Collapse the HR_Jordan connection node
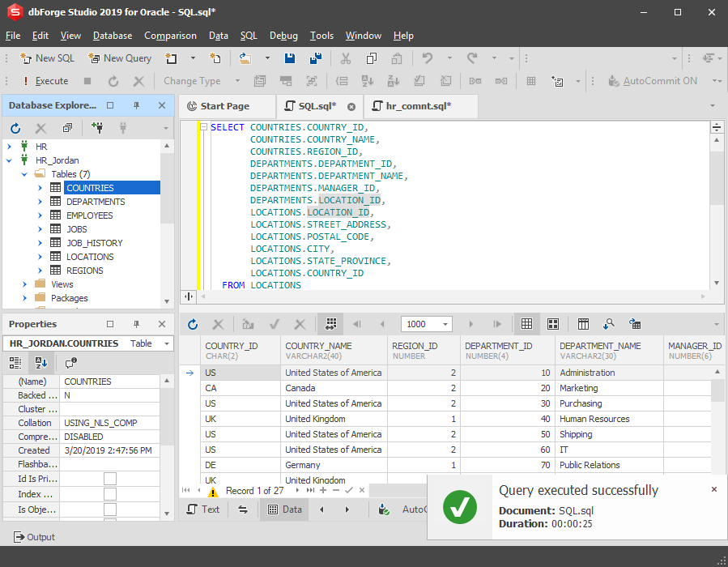728x567 pixels. pos(9,160)
